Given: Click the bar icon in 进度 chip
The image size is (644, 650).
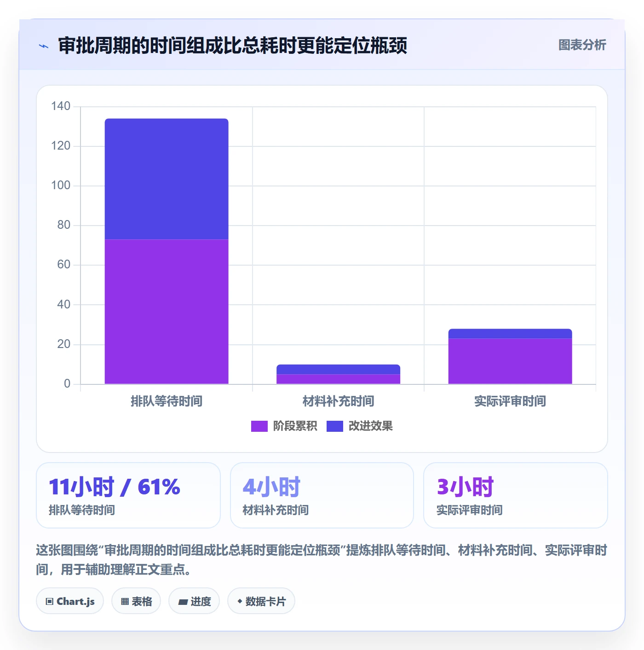Looking at the screenshot, I should pos(183,602).
